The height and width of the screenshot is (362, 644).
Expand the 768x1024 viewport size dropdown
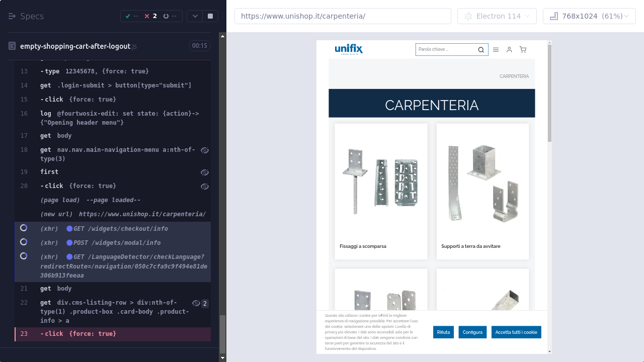[589, 16]
